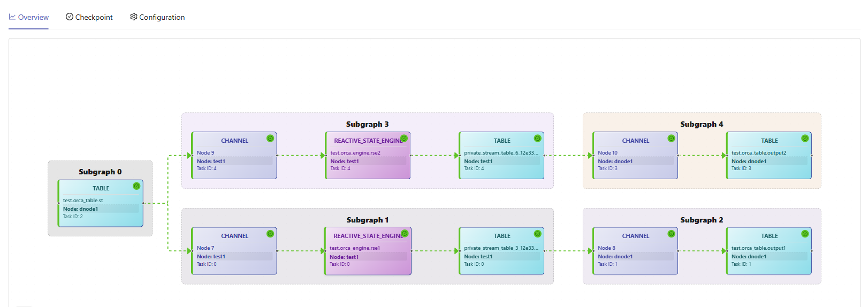
Task: Click green status icon on Node 9 channel
Action: (x=270, y=139)
